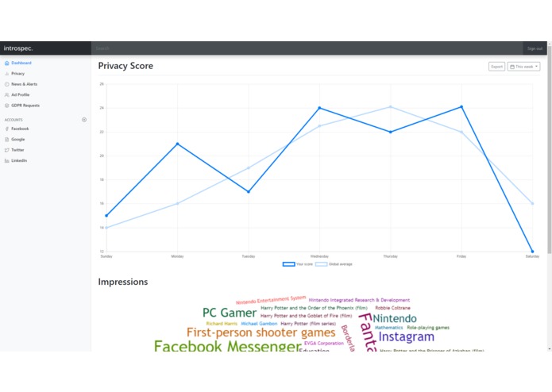Click Your score point on Friday
The height and width of the screenshot is (392, 552).
click(x=461, y=107)
